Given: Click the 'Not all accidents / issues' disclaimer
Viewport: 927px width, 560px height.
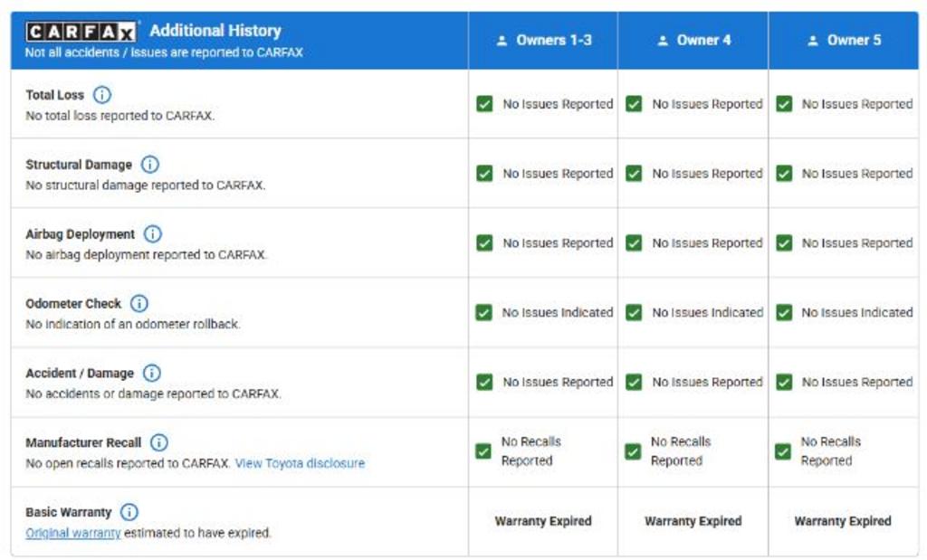Looking at the screenshot, I should (164, 52).
